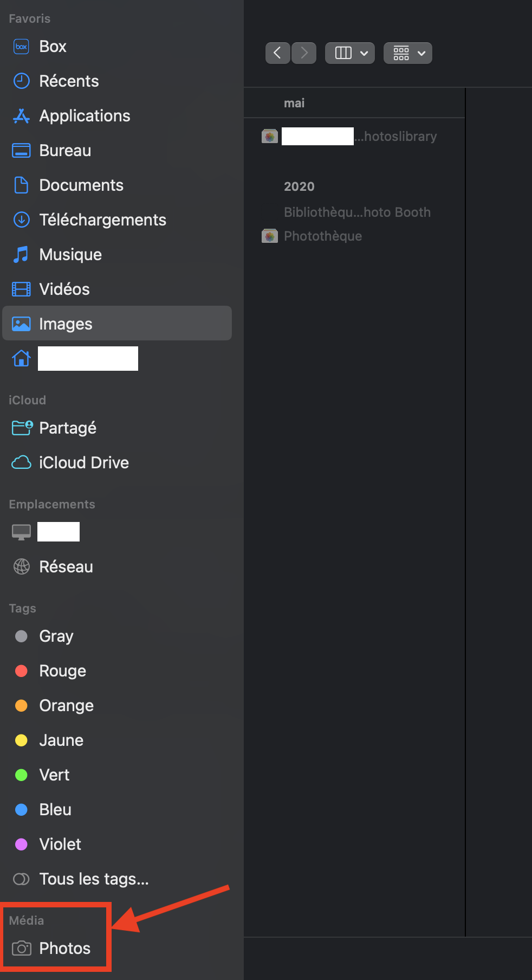Open iCloud Drive location
Viewport: 532px width, 980px height.
(84, 463)
